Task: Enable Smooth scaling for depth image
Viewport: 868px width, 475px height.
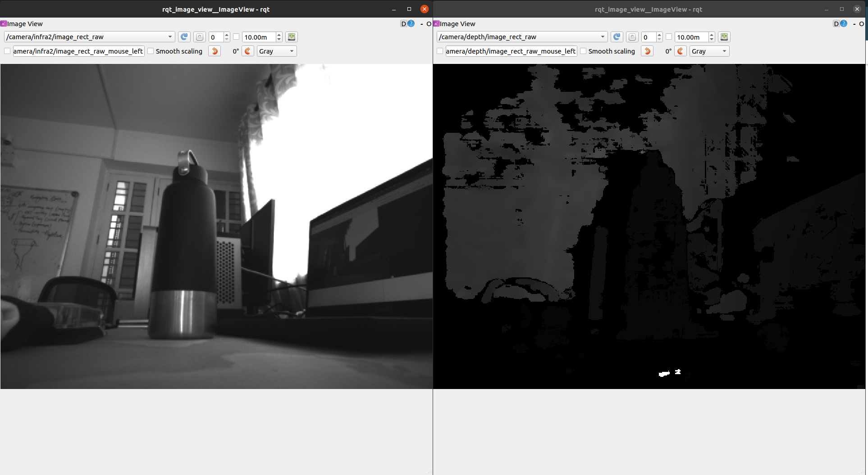Action: pos(584,51)
